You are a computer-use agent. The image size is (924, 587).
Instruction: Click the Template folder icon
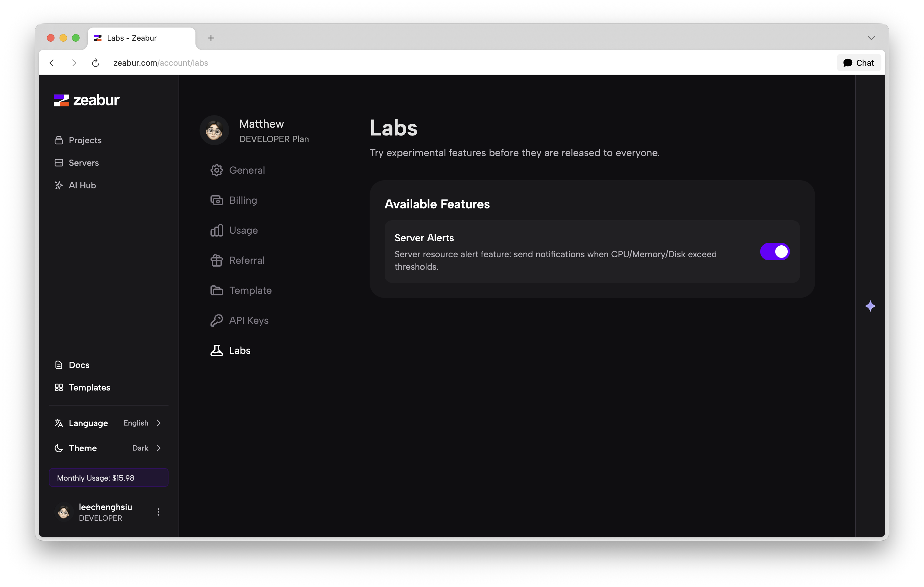click(x=216, y=290)
